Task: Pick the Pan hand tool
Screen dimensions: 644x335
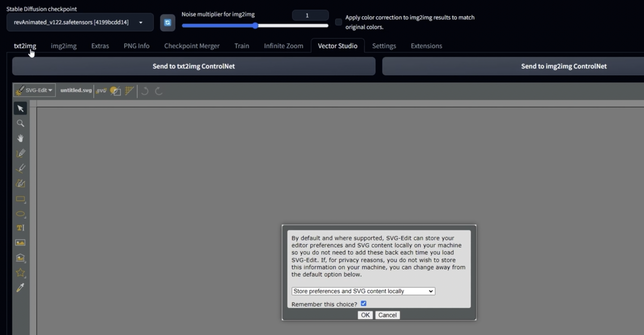Action: click(20, 138)
